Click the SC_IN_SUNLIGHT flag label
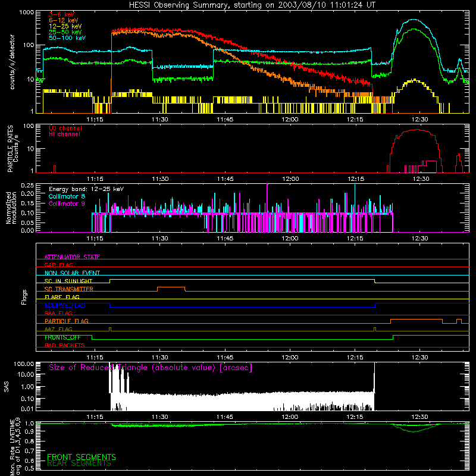Viewport: 476px width, 476px height. [x=68, y=281]
